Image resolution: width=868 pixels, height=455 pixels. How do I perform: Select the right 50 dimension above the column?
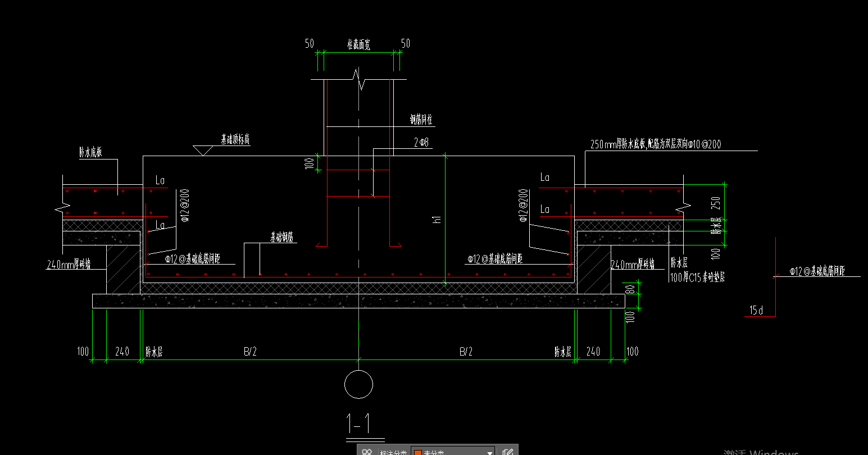pyautogui.click(x=405, y=43)
